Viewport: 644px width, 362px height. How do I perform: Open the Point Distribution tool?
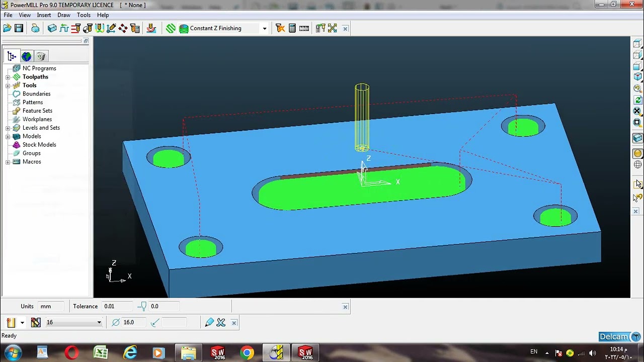coord(123,28)
